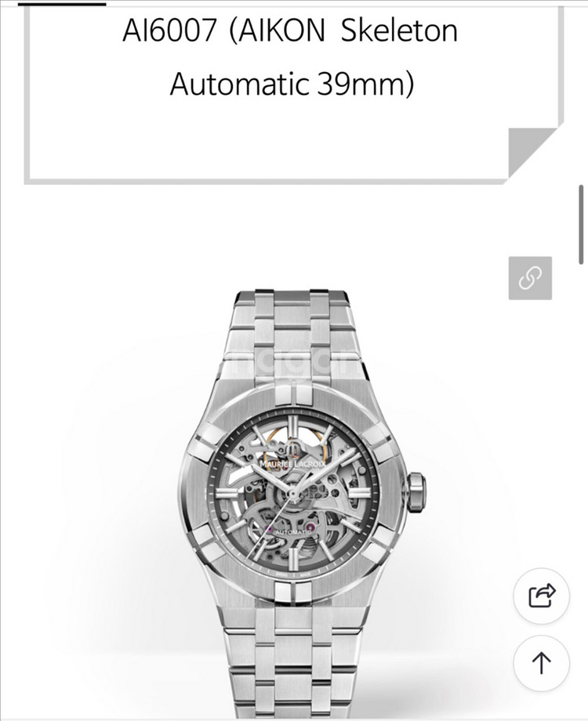Click the center pivot of the watch hands

pos(292,494)
